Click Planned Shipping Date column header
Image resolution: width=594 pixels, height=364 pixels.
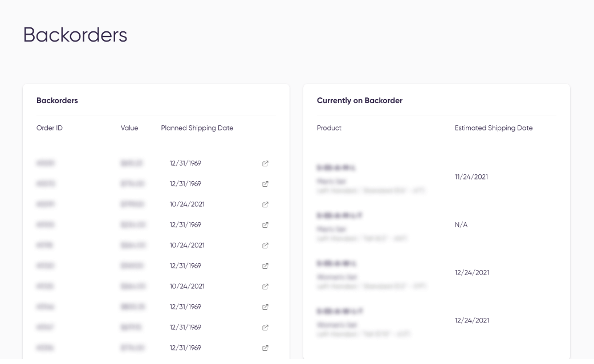197,128
